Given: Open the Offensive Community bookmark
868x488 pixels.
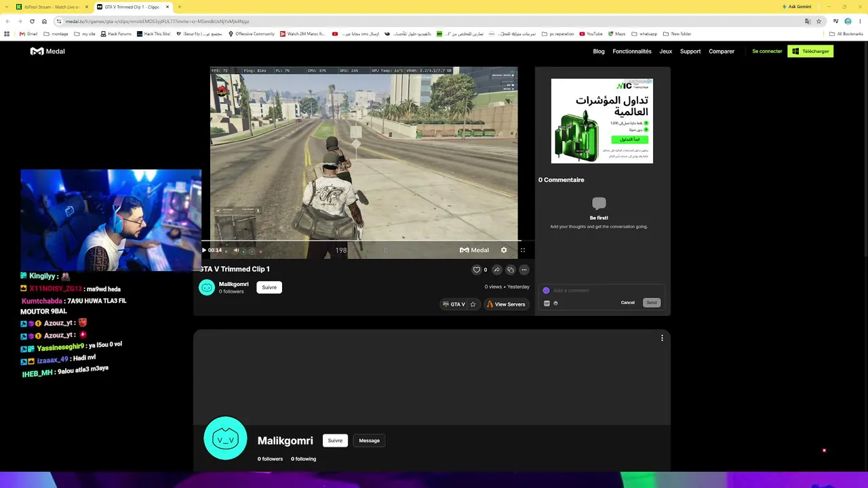Looking at the screenshot, I should tap(252, 34).
